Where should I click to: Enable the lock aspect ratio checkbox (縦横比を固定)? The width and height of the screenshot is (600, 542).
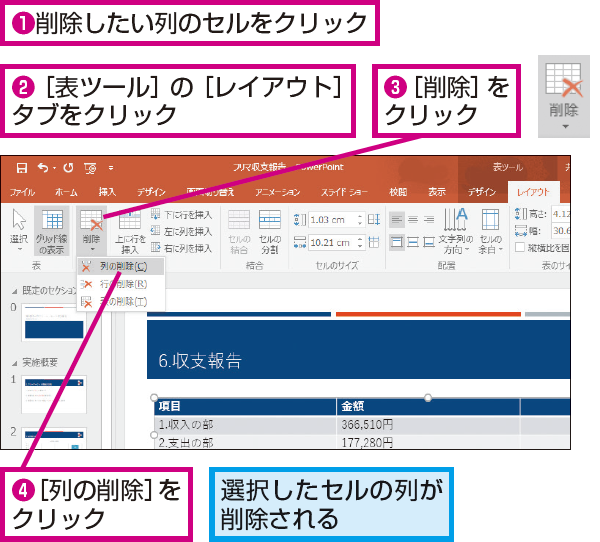[519, 247]
